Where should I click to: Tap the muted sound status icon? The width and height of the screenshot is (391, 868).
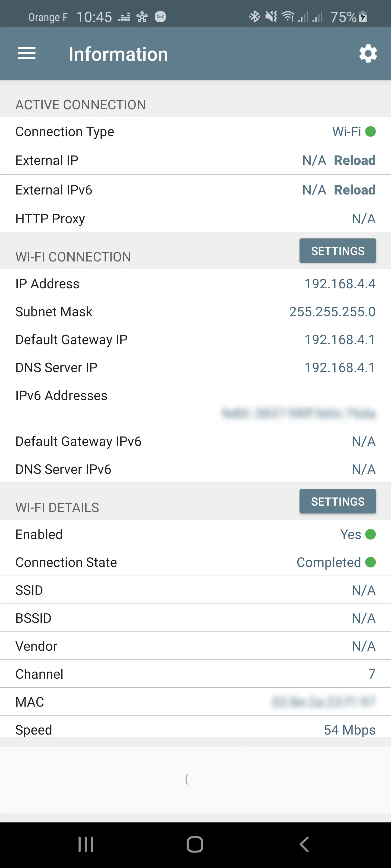pyautogui.click(x=271, y=17)
